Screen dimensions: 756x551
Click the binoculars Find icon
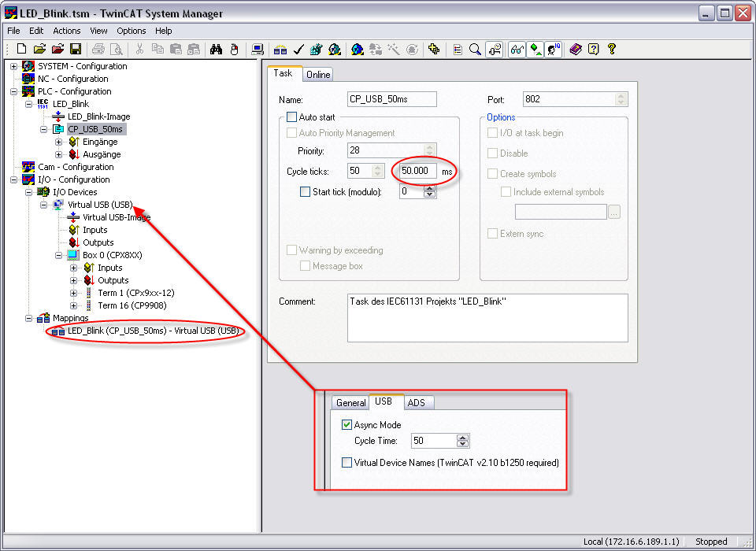pos(216,49)
